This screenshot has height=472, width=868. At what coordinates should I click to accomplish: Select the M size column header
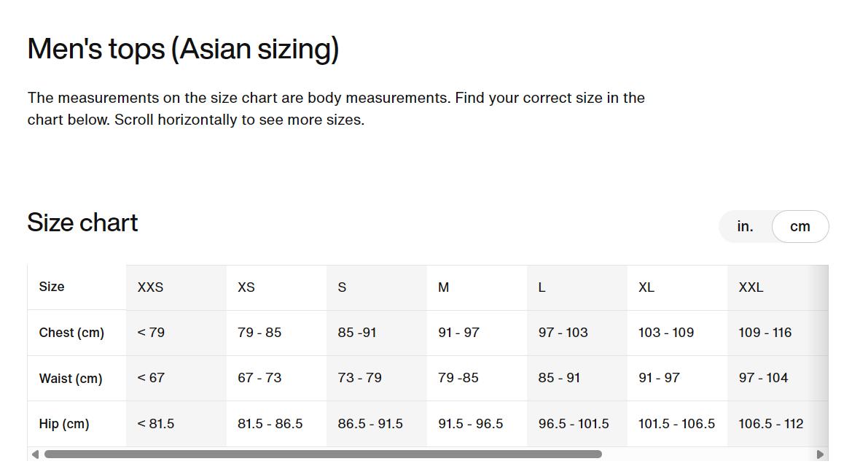click(x=443, y=287)
